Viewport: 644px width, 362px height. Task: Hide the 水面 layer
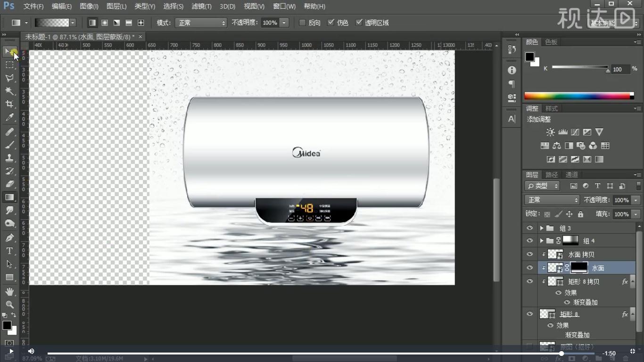(x=530, y=268)
